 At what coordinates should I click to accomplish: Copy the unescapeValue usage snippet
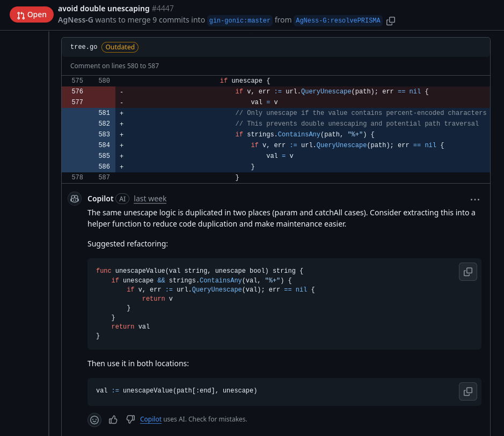click(468, 391)
